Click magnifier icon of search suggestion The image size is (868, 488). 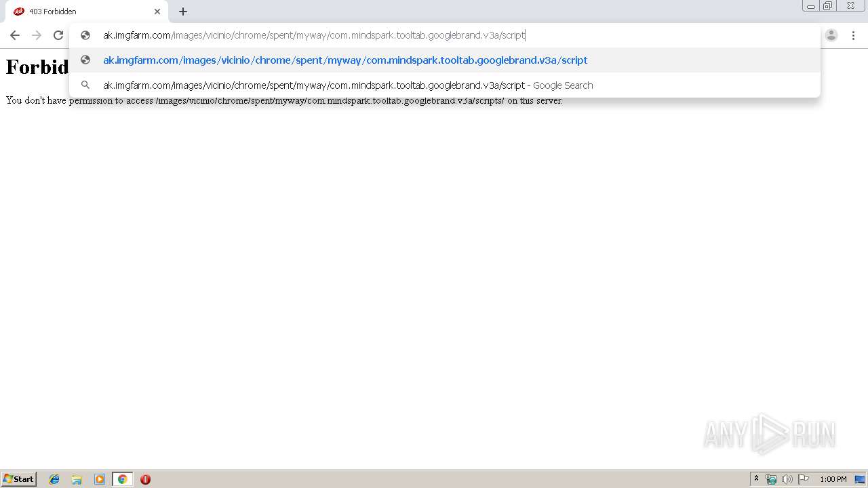coord(85,85)
